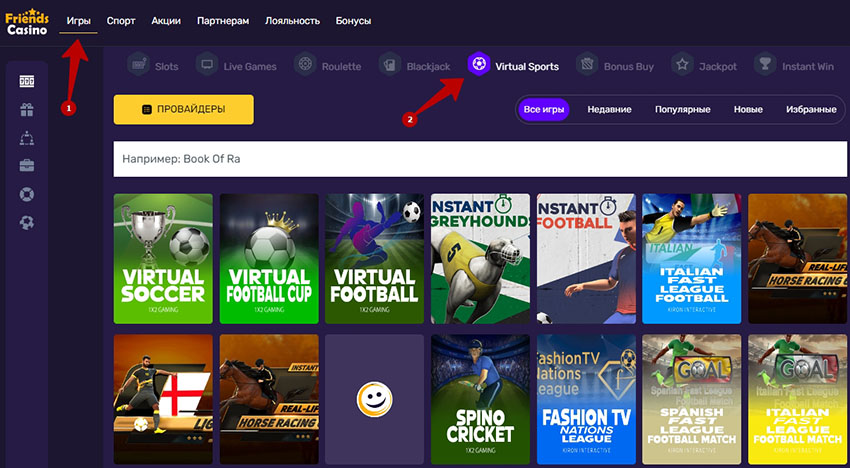The image size is (850, 468).
Task: Select the Все игры filter
Action: (544, 110)
